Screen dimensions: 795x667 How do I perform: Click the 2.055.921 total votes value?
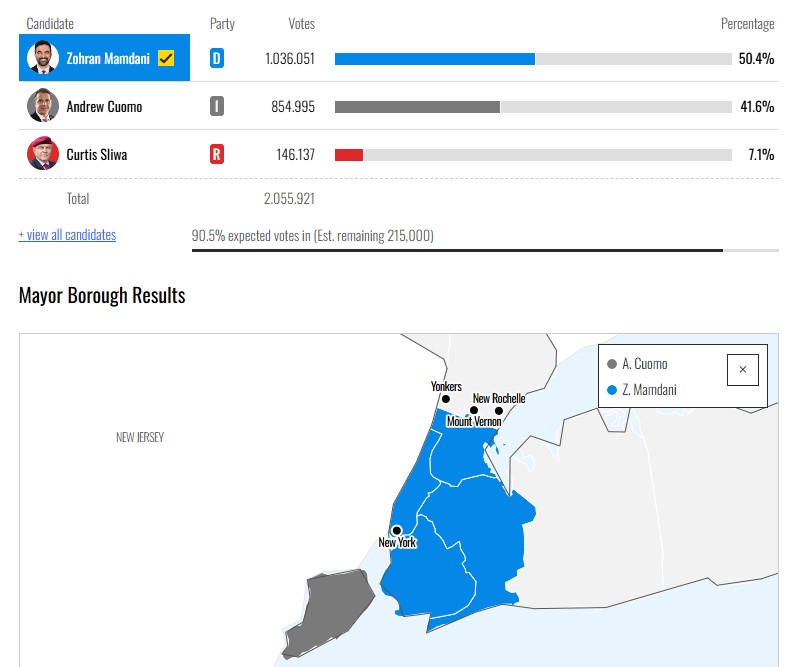290,199
